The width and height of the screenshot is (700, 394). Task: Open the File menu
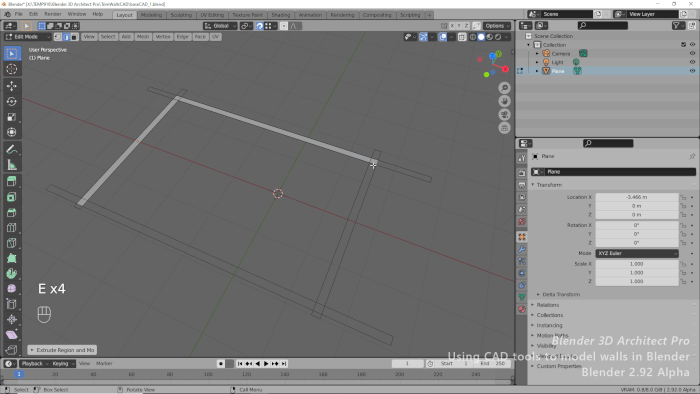(x=18, y=14)
